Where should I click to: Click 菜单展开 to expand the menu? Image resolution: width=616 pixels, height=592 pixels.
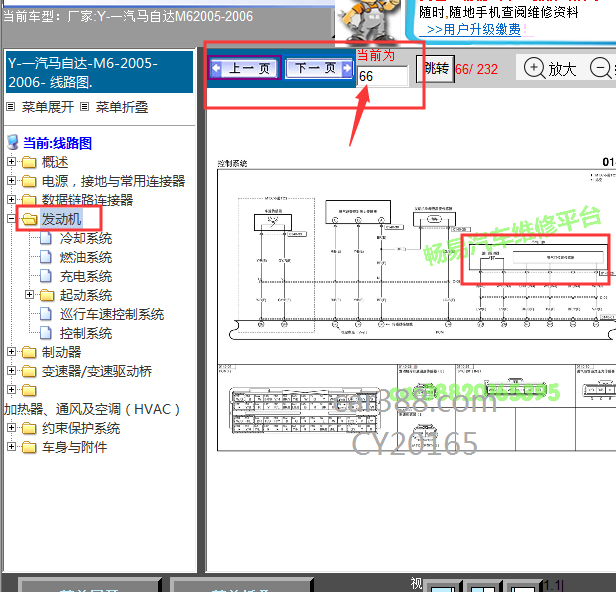point(48,107)
